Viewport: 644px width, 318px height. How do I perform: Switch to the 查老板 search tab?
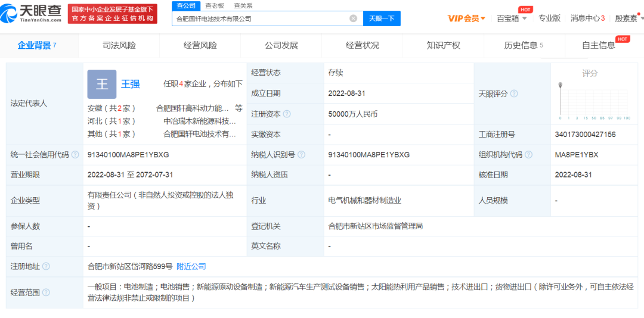215,6
